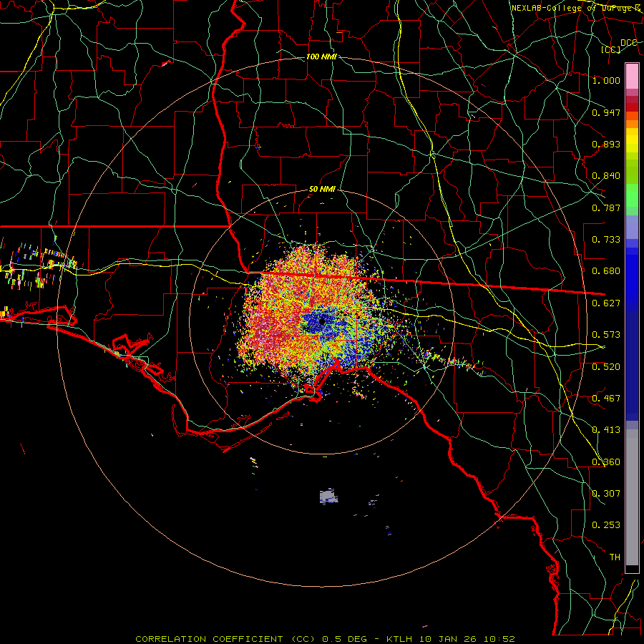Image resolution: width=644 pixels, height=644 pixels.
Task: Click the 0.467 legend value
Action: click(606, 399)
